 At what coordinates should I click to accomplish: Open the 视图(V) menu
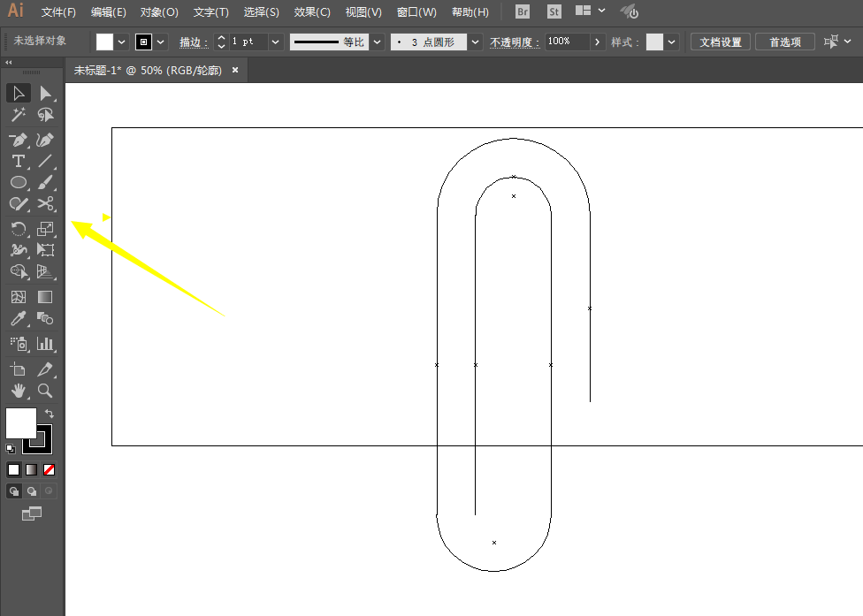click(x=363, y=12)
